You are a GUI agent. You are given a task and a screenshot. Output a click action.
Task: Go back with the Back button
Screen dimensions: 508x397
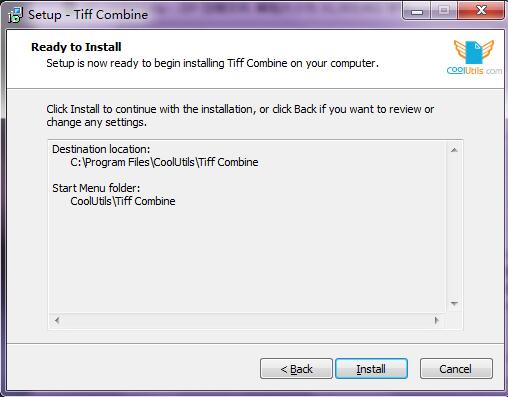[x=296, y=369]
